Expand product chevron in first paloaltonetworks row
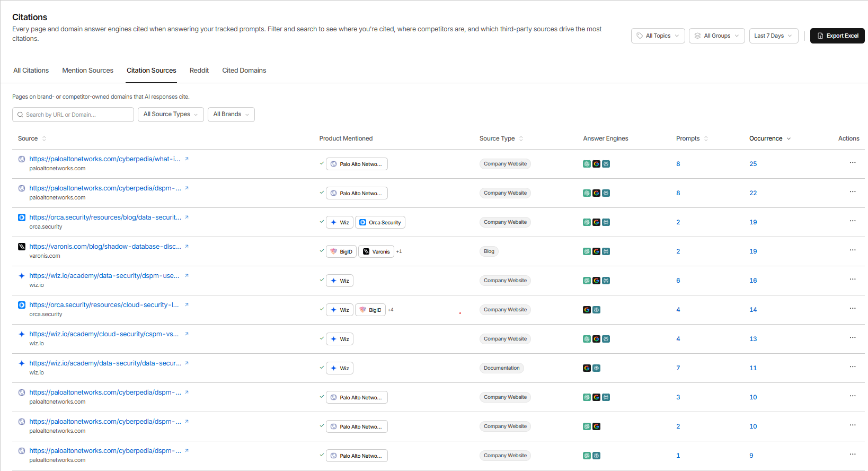This screenshot has width=868, height=471. (322, 163)
